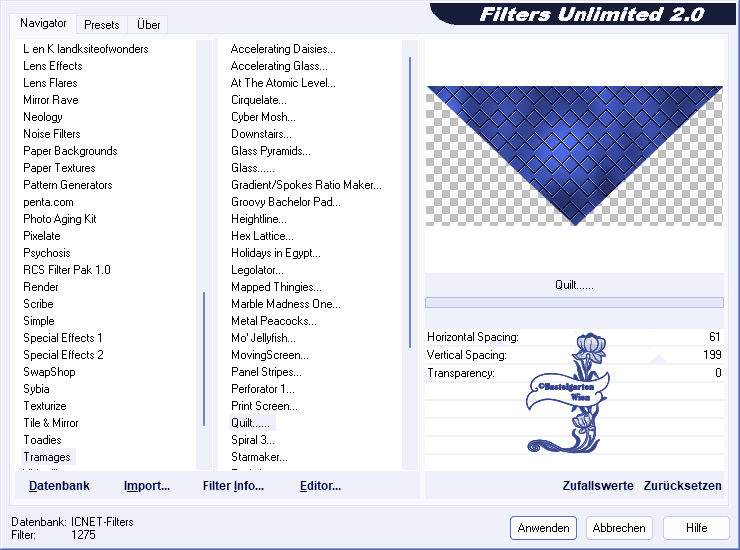The height and width of the screenshot is (550, 740).
Task: Select the Neology category
Action: (42, 117)
